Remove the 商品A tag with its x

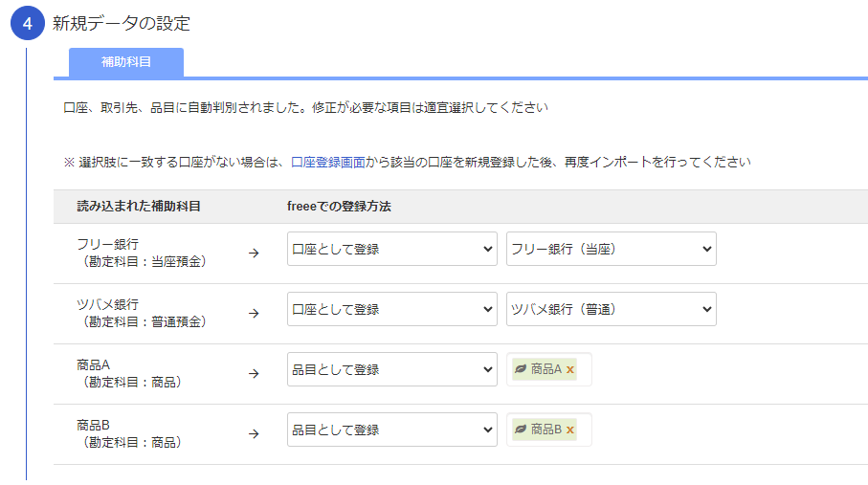[x=570, y=369]
